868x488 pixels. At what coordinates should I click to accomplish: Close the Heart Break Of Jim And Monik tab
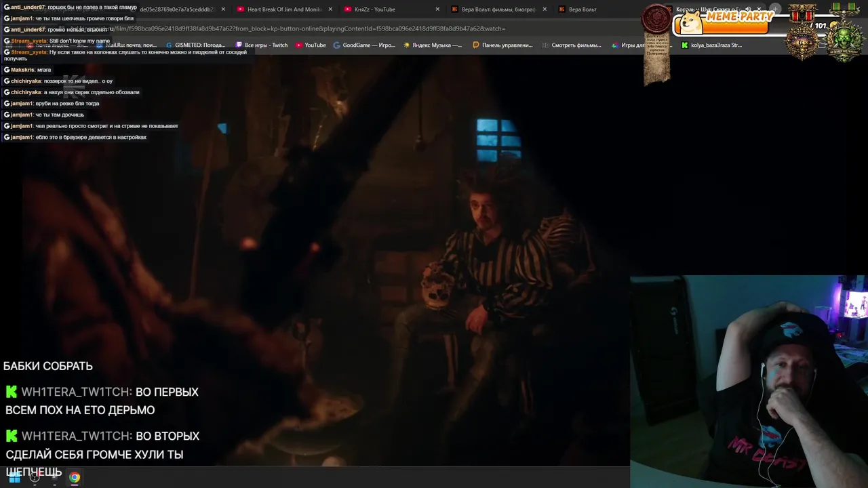330,9
